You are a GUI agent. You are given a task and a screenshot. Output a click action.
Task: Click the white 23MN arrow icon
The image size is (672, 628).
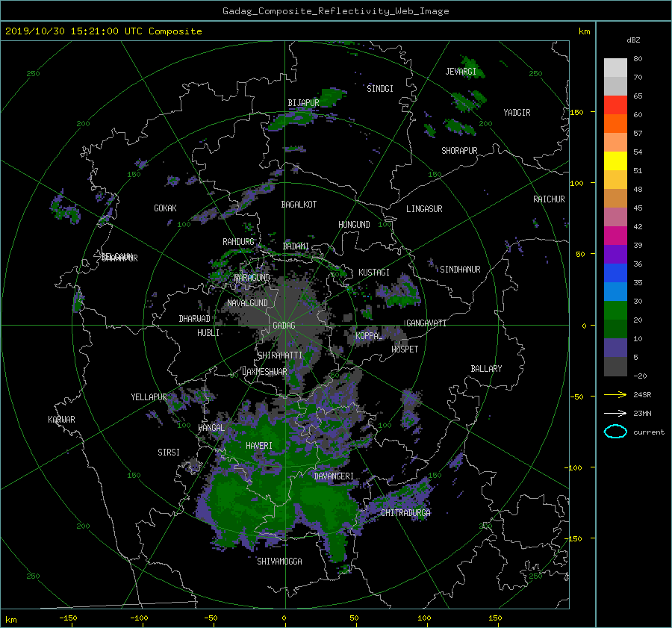click(615, 413)
